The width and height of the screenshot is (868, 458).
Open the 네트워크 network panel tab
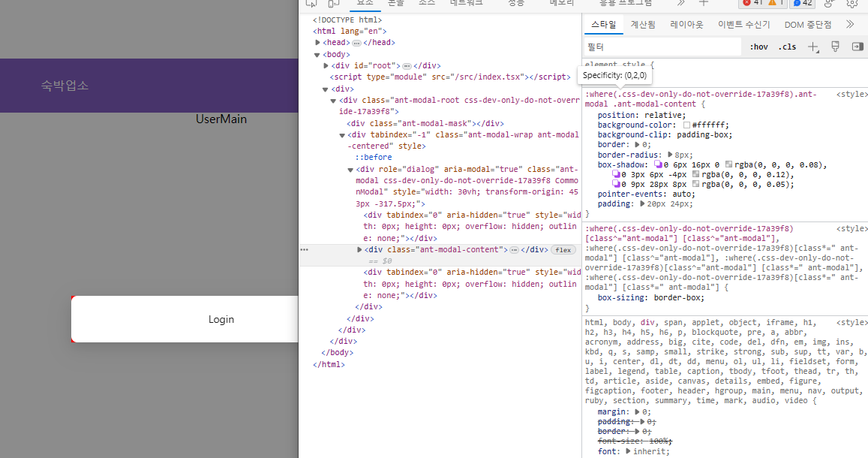point(466,3)
